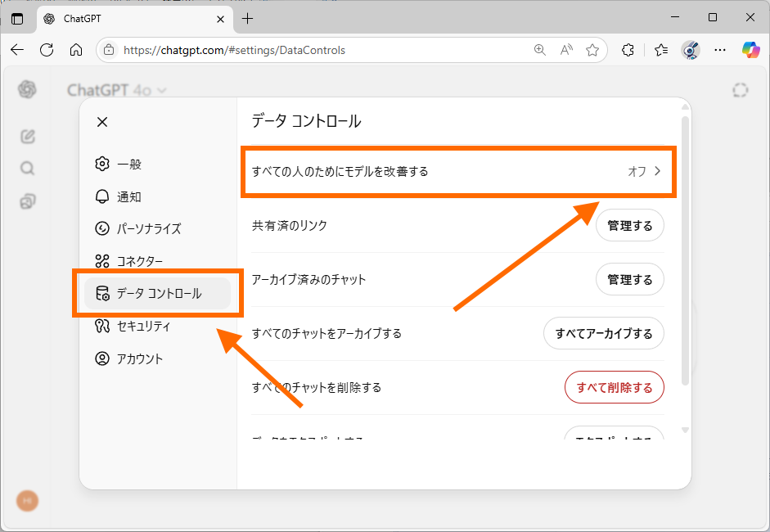Click the アーカイブ済みのチャット label

point(308,280)
